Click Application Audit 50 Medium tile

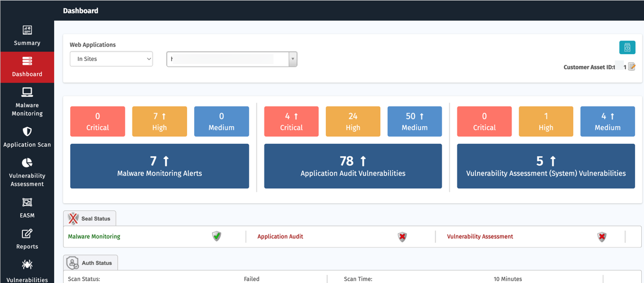point(415,121)
